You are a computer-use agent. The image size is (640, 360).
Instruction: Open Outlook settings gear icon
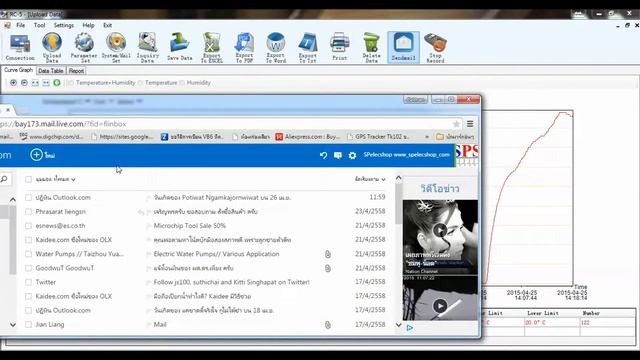[x=352, y=155]
